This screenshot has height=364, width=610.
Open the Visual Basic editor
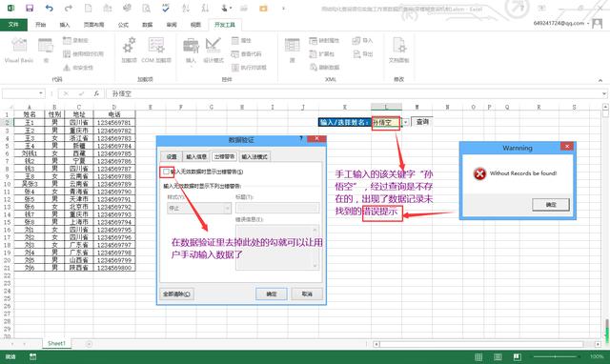click(x=19, y=50)
